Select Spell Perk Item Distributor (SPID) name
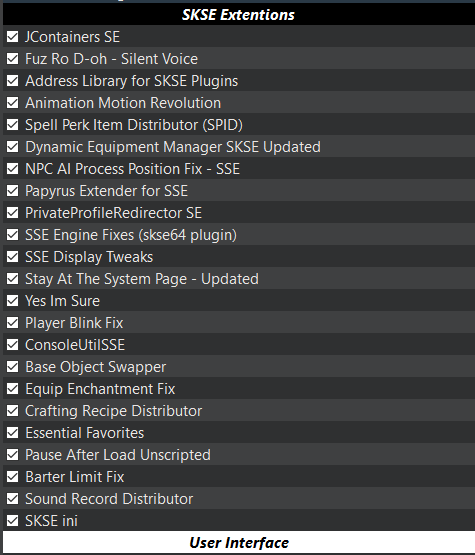 [x=134, y=125]
